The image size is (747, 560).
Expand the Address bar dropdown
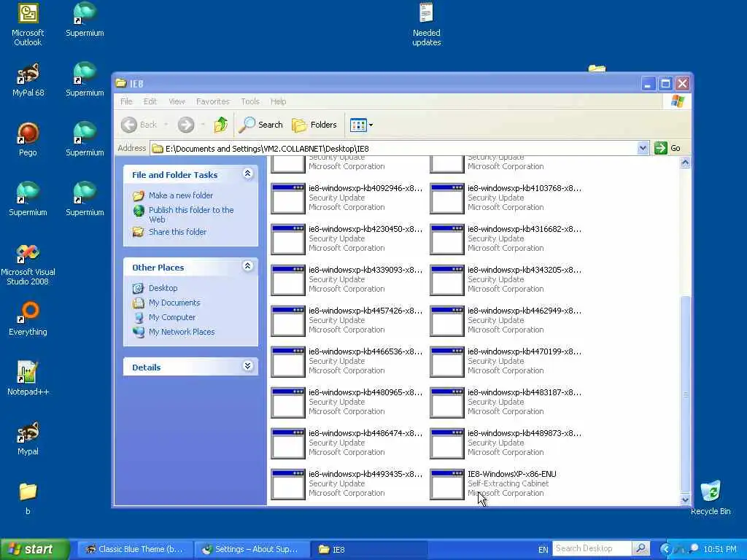pyautogui.click(x=643, y=148)
